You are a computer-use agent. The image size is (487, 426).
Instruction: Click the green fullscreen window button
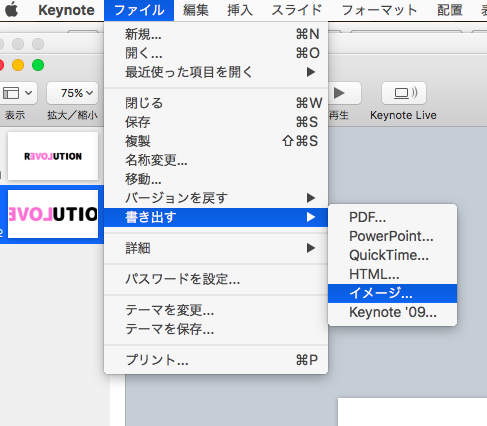38,65
